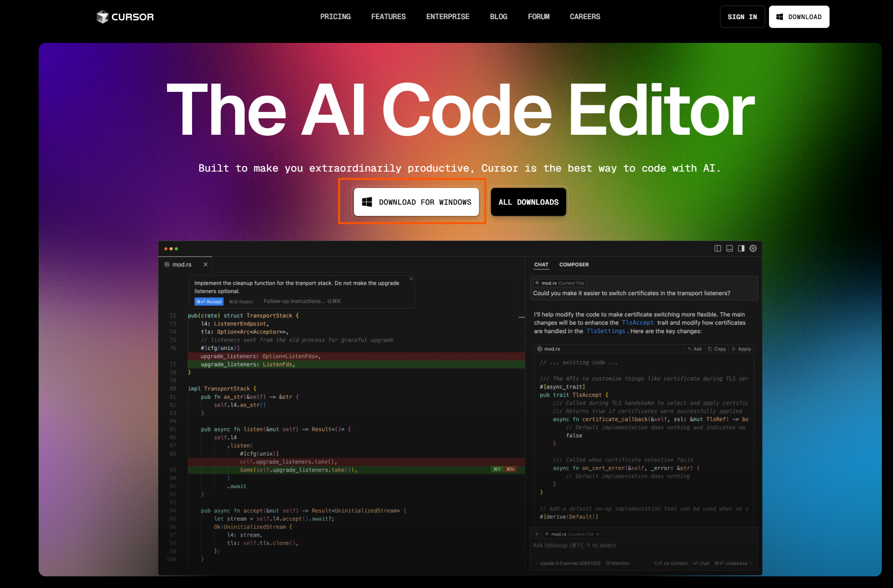Accept the suggested inline edit
The width and height of the screenshot is (893, 588).
208,302
